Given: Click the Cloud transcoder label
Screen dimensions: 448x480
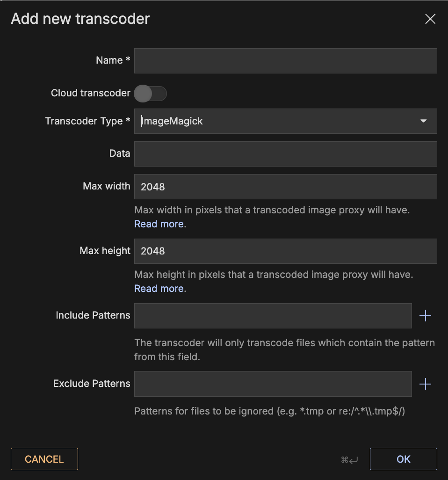Looking at the screenshot, I should 90,93.
